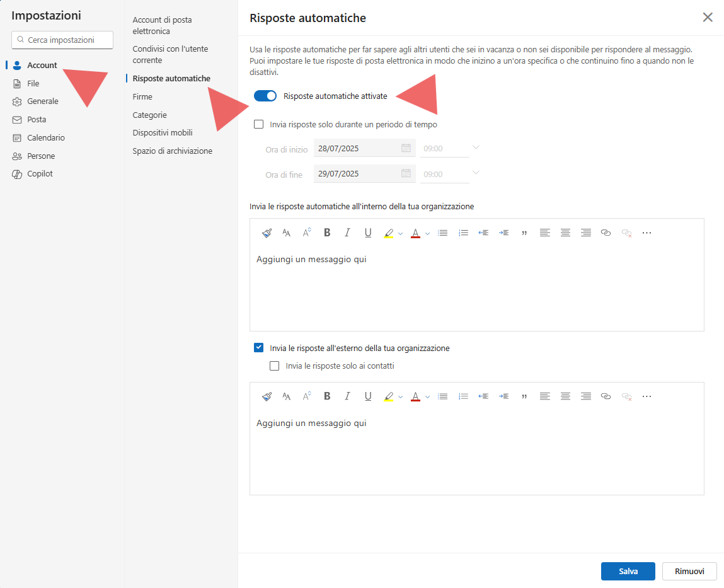Check Invia risposte solo durante un periodo
Image resolution: width=724 pixels, height=588 pixels.
[259, 124]
